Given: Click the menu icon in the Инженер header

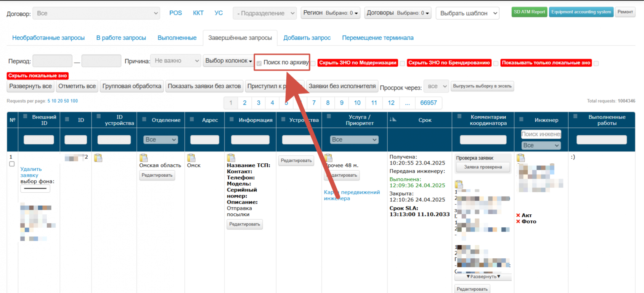Looking at the screenshot, I should (522, 120).
